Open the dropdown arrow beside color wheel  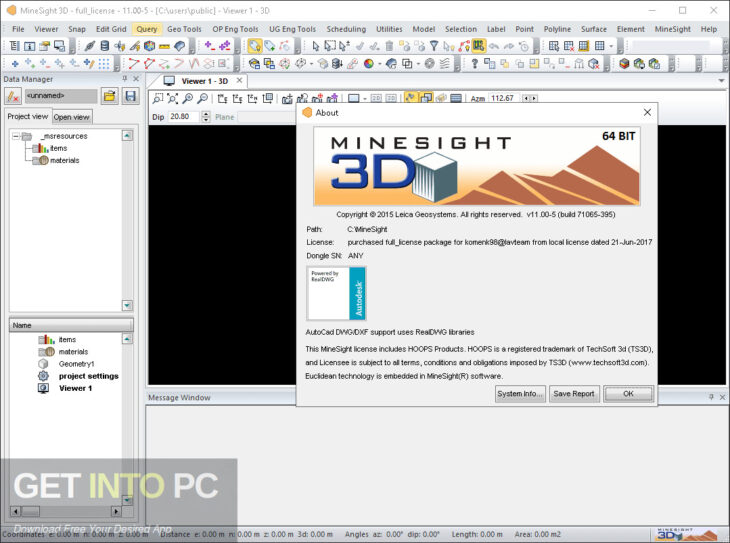[380, 64]
